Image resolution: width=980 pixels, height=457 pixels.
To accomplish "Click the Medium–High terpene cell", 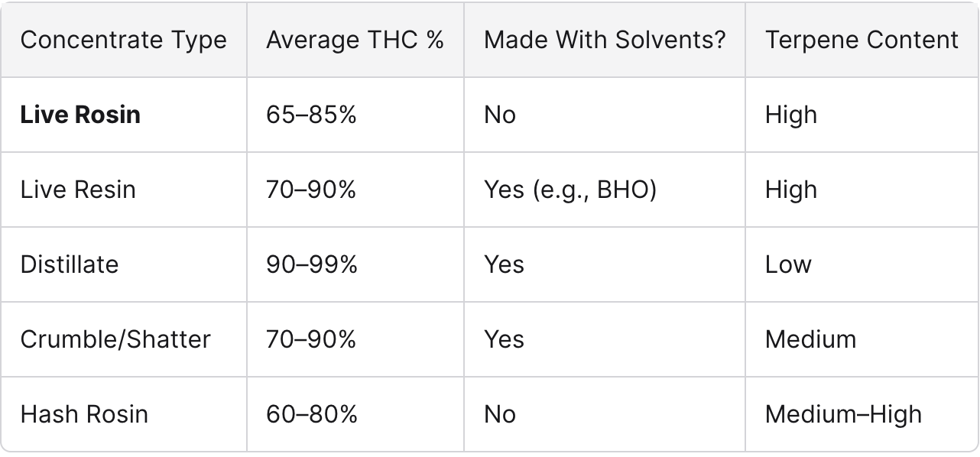I will pyautogui.click(x=843, y=414).
